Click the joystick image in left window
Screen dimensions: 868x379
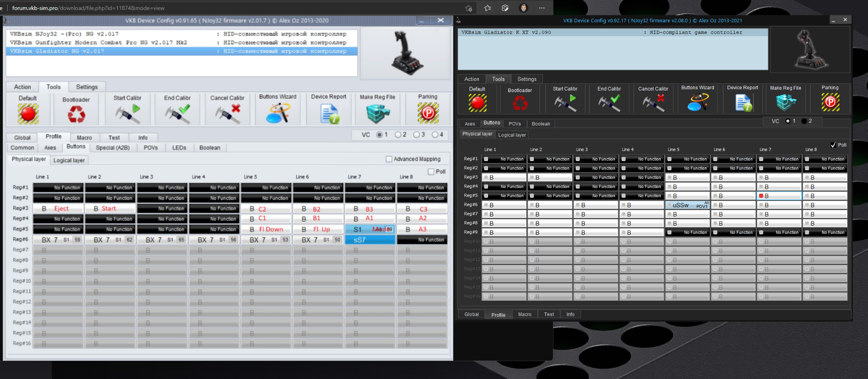pyautogui.click(x=406, y=53)
